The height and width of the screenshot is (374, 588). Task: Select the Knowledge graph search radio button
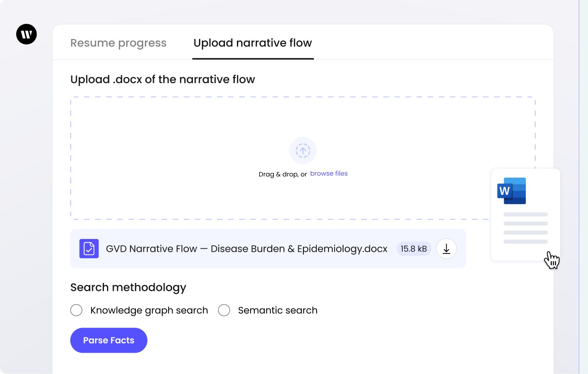pyautogui.click(x=76, y=310)
